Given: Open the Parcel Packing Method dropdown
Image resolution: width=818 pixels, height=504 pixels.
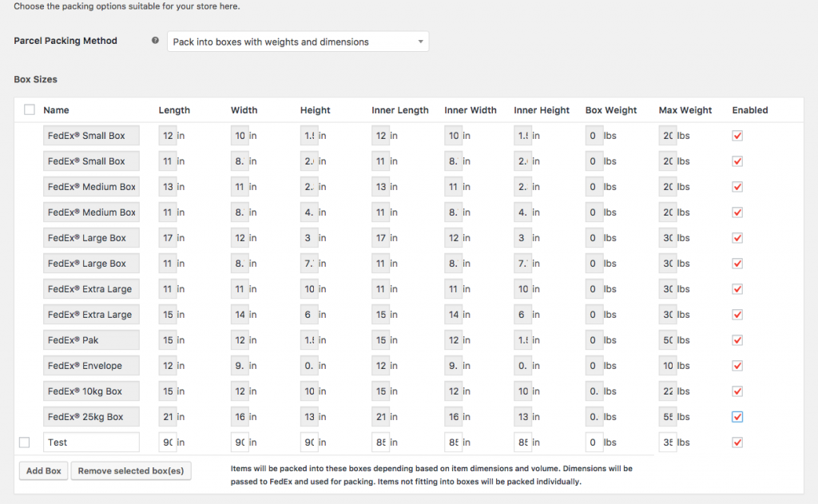Looking at the screenshot, I should click(298, 42).
